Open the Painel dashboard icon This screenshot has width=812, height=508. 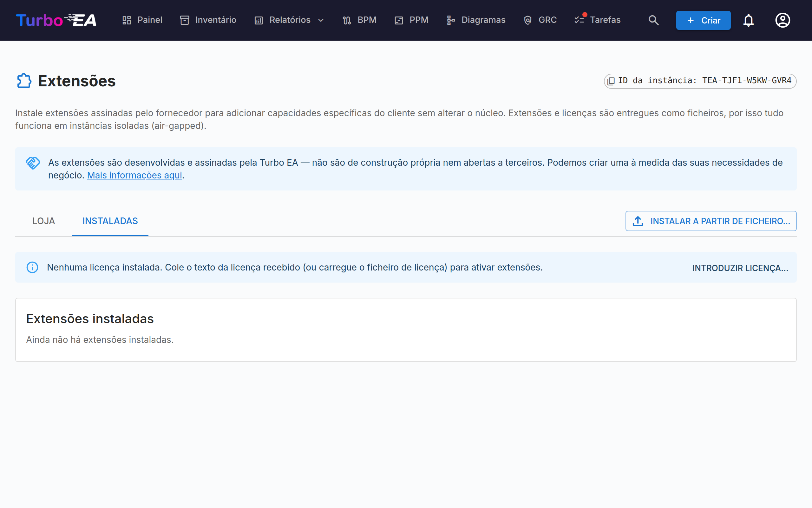[127, 20]
